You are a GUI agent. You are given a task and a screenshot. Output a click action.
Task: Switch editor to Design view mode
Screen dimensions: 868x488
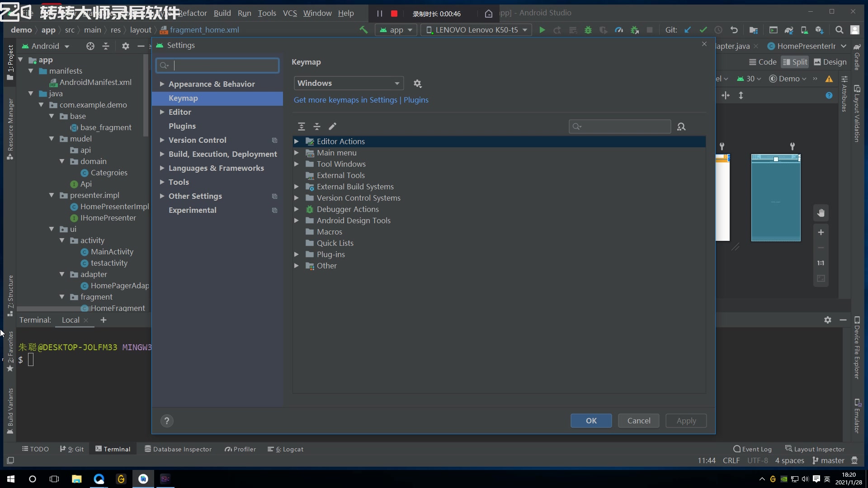tap(830, 62)
